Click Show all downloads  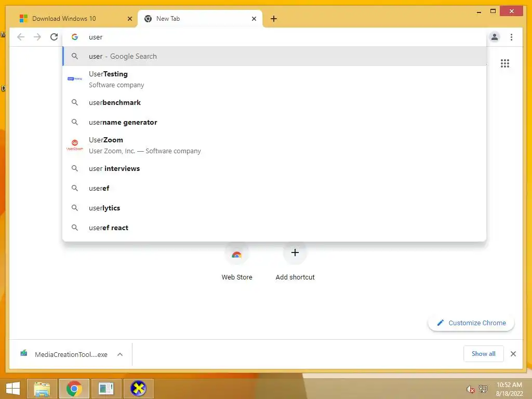click(x=484, y=354)
